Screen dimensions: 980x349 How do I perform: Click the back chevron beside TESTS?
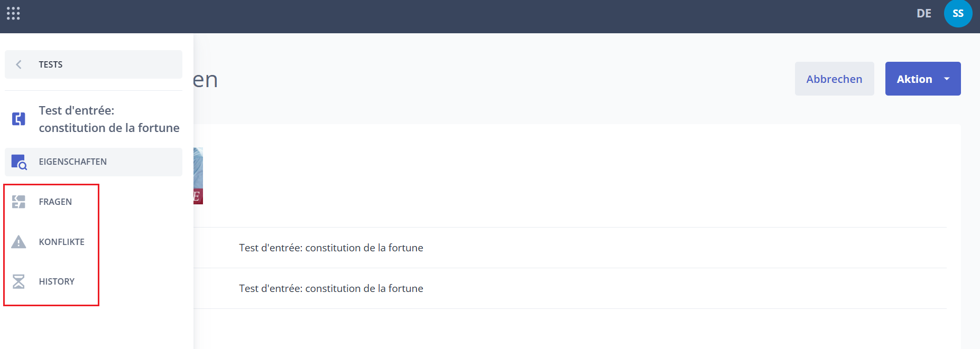(x=19, y=64)
